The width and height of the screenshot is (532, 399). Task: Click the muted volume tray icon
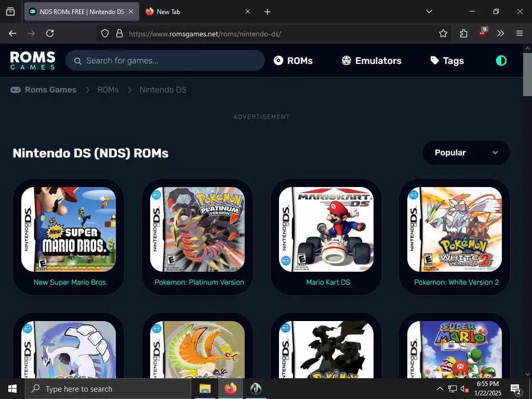click(x=464, y=389)
